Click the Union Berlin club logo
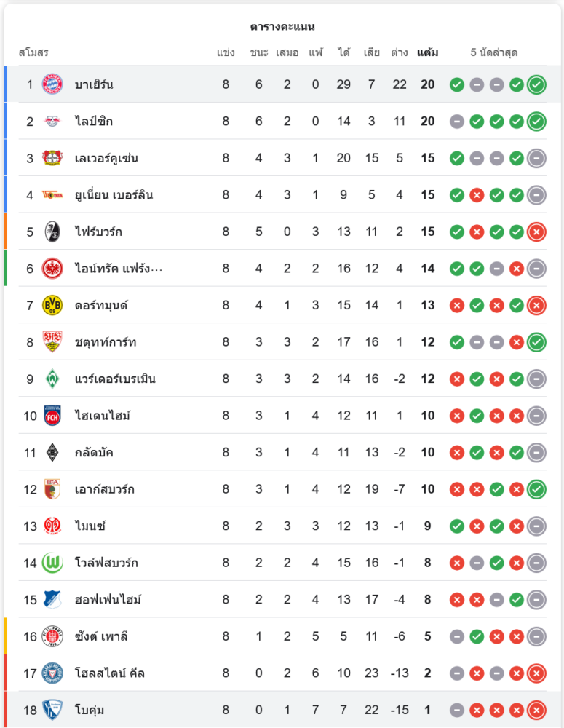 tap(52, 195)
